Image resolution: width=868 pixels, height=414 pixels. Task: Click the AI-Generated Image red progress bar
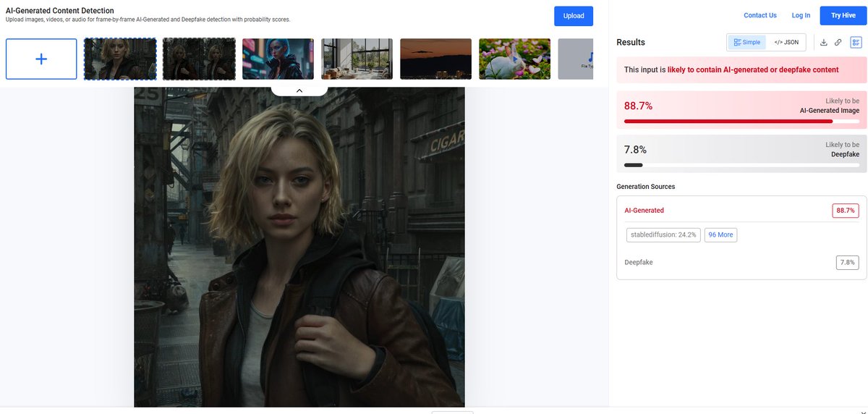coord(741,122)
